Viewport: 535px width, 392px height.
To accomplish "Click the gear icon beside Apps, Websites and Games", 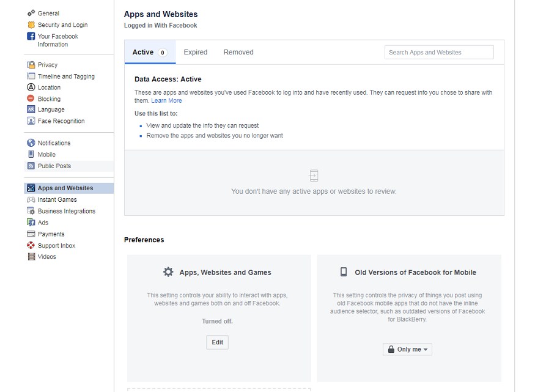I will (x=168, y=272).
